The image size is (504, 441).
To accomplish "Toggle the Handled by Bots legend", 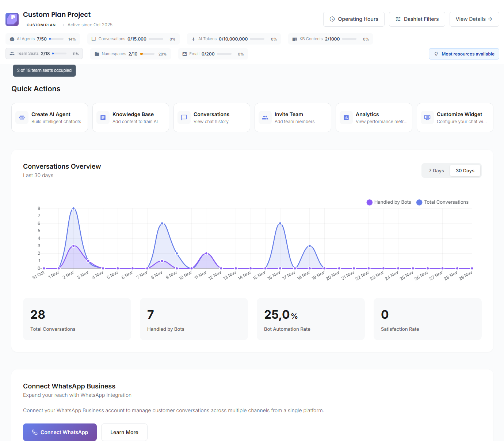I will pyautogui.click(x=389, y=202).
